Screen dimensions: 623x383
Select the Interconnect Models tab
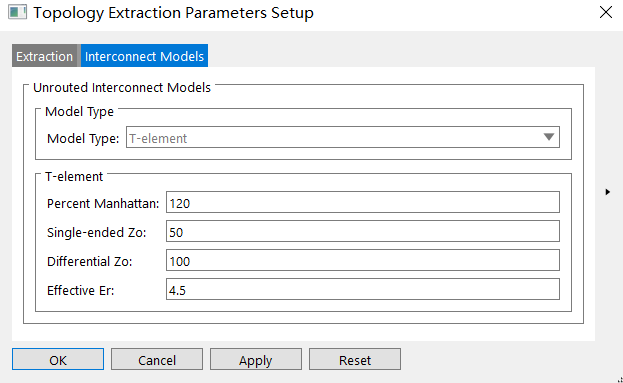pyautogui.click(x=144, y=56)
